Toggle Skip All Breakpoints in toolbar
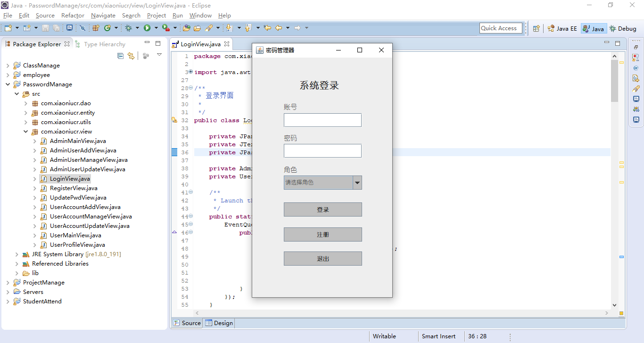The image size is (644, 343). pyautogui.click(x=83, y=28)
